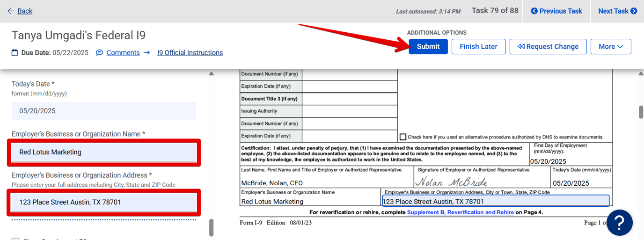The height and width of the screenshot is (240, 644).
Task: Click the form preview scroll up arrow
Action: click(641, 73)
